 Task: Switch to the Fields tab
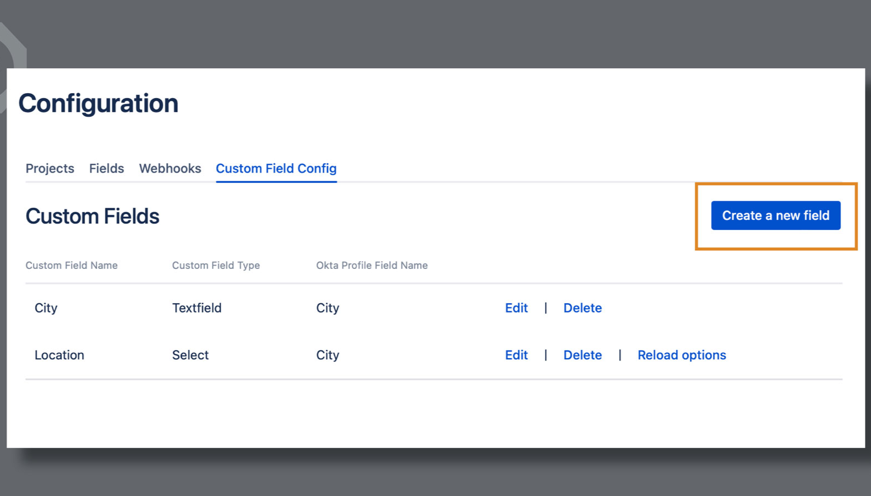click(x=106, y=168)
